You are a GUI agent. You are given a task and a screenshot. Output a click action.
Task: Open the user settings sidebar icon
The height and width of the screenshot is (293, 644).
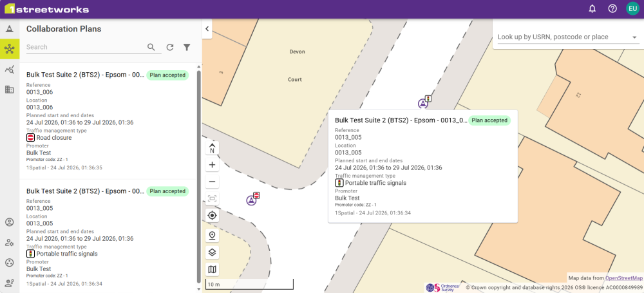pos(10,243)
